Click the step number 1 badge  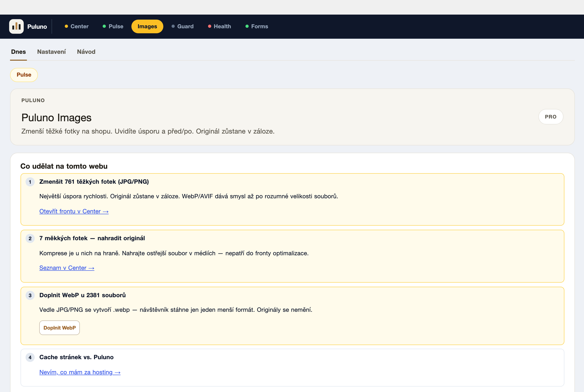tap(30, 182)
